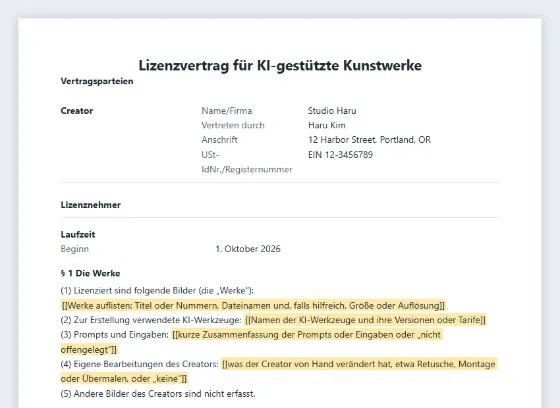
Task: Click the 'USt-IdNr./Registernummer' label
Action: pos(247,162)
